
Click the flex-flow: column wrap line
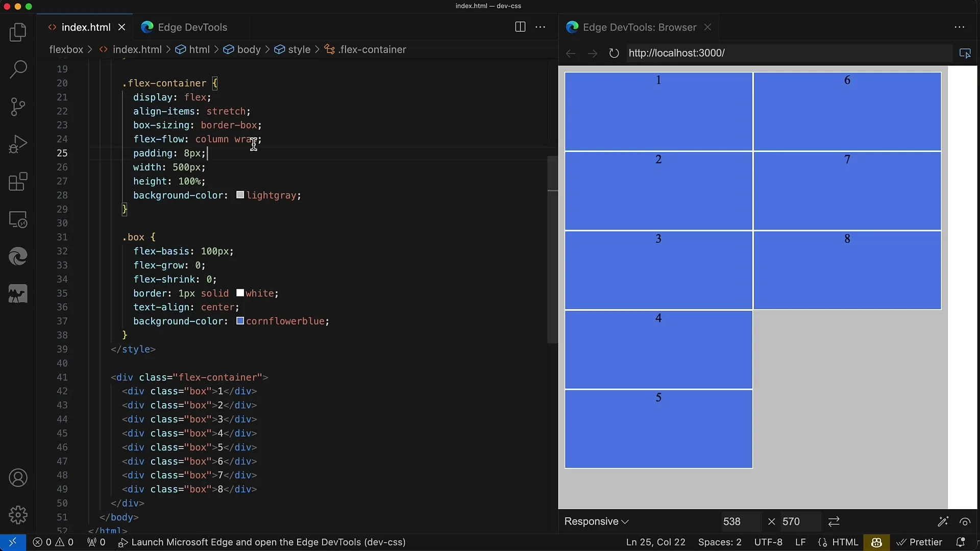(x=197, y=139)
